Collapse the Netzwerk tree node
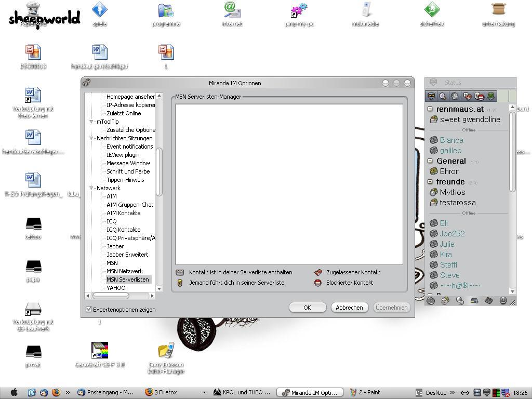This screenshot has height=399, width=532. point(91,188)
